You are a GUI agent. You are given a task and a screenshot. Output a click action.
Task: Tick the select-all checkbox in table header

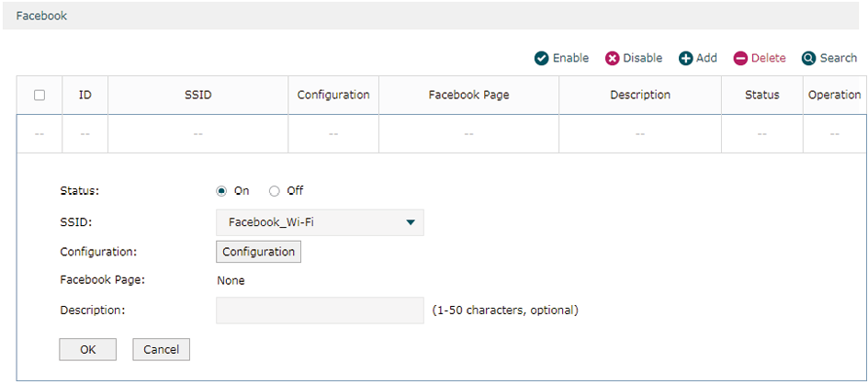pos(39,96)
